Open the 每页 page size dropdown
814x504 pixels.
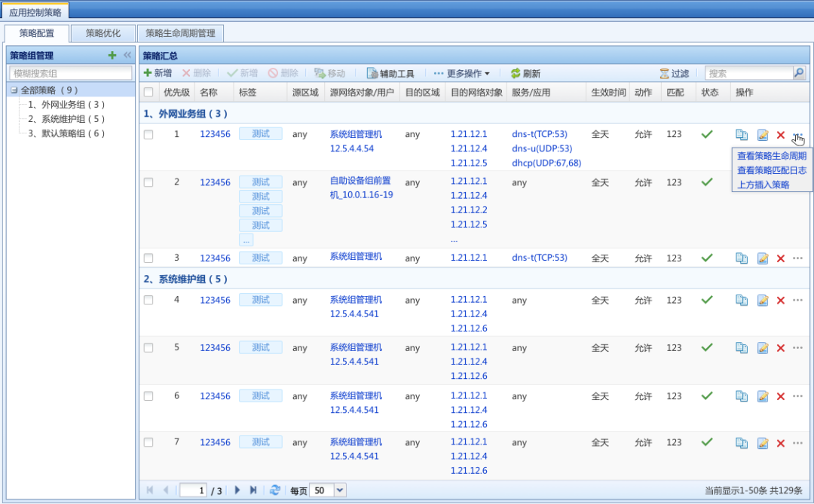click(x=339, y=490)
